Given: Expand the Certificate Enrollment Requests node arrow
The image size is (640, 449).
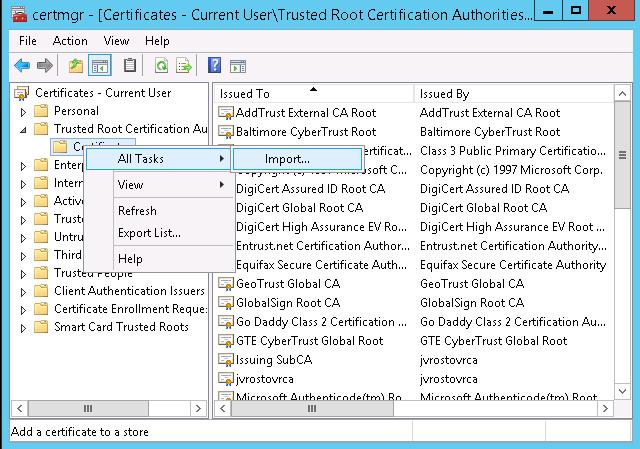Looking at the screenshot, I should tap(23, 309).
